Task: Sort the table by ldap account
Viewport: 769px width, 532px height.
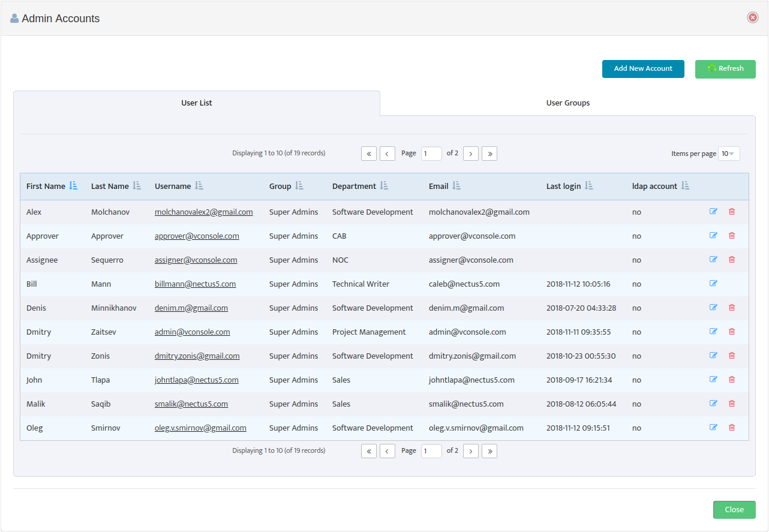Action: [x=686, y=186]
